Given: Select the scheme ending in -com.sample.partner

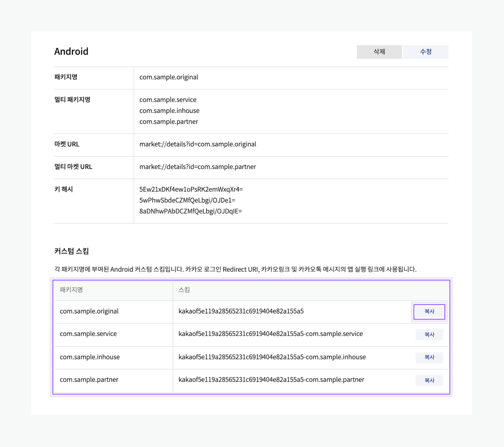Looking at the screenshot, I should pyautogui.click(x=271, y=380).
